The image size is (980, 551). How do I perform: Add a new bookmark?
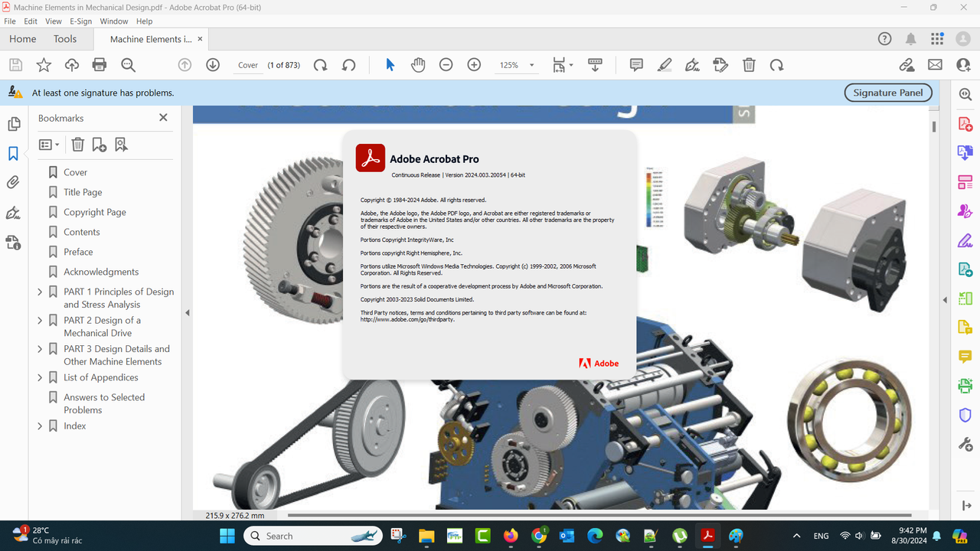click(100, 145)
